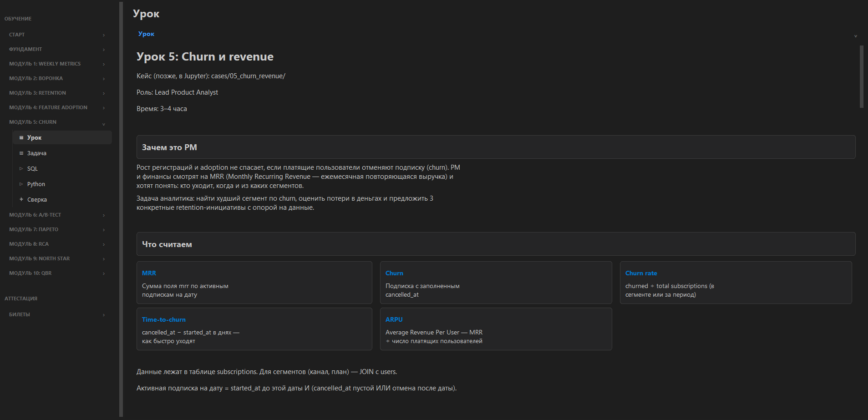The width and height of the screenshot is (868, 420).
Task: Open the Старт menu section
Action: [x=57, y=35]
